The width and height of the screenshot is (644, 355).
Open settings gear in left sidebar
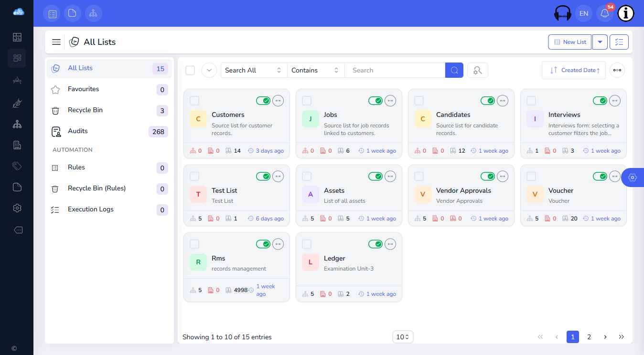pyautogui.click(x=17, y=208)
